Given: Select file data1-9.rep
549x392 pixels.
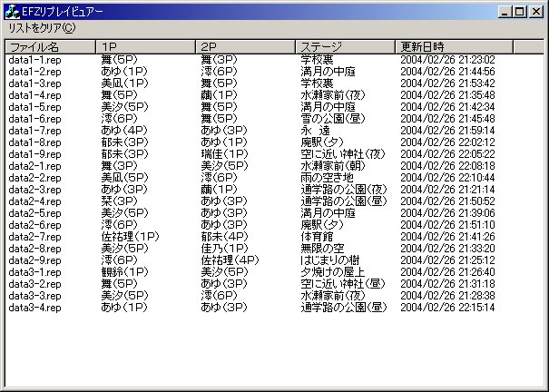Looking at the screenshot, I should pos(34,154).
